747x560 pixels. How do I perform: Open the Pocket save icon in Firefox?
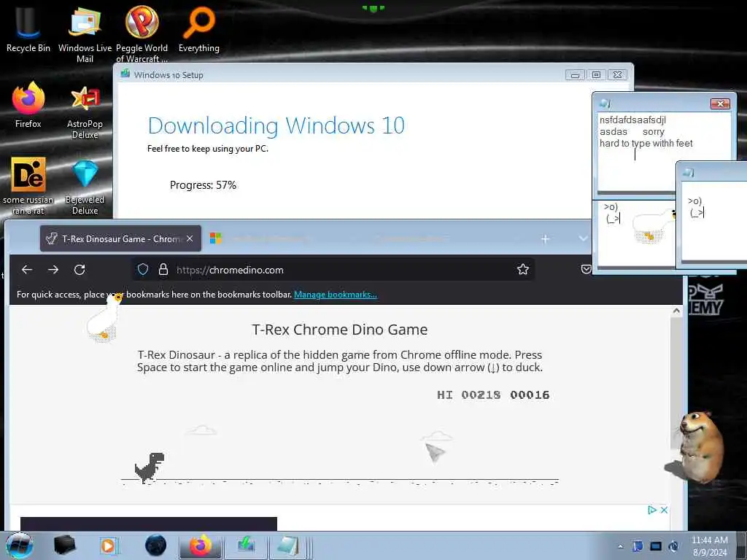587,270
